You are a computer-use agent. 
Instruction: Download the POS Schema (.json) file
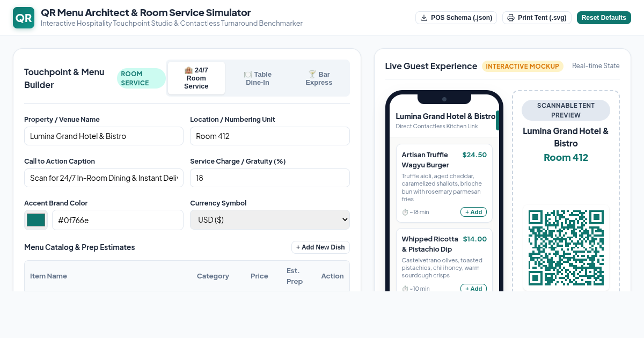click(456, 18)
